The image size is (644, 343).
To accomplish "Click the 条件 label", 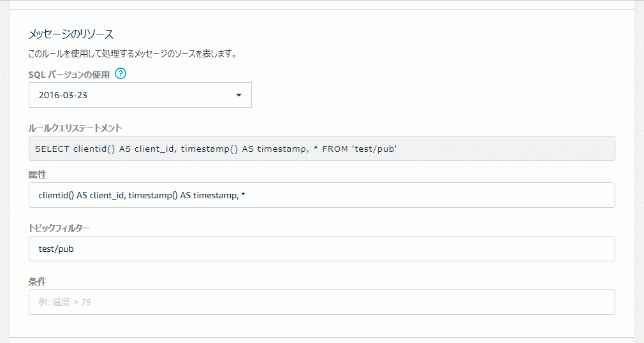I will 37,281.
